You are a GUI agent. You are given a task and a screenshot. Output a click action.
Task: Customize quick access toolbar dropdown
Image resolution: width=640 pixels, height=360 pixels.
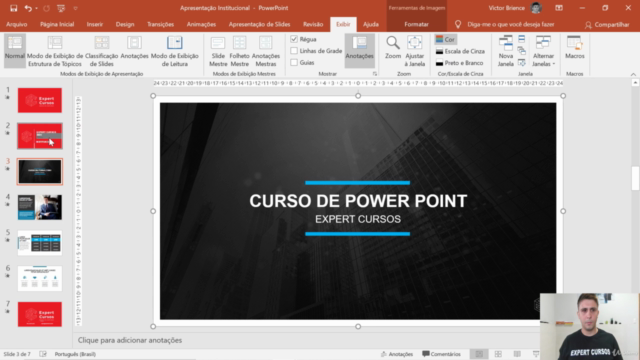[75, 8]
